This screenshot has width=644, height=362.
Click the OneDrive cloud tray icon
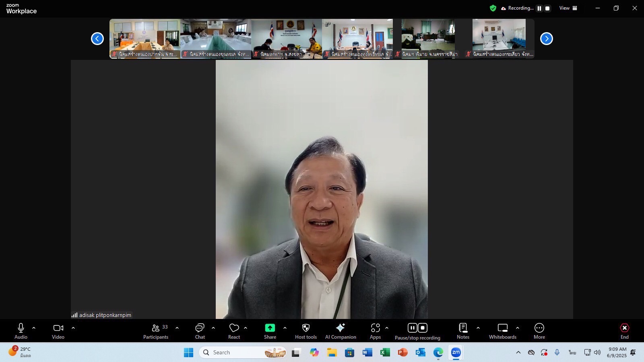tap(531, 352)
